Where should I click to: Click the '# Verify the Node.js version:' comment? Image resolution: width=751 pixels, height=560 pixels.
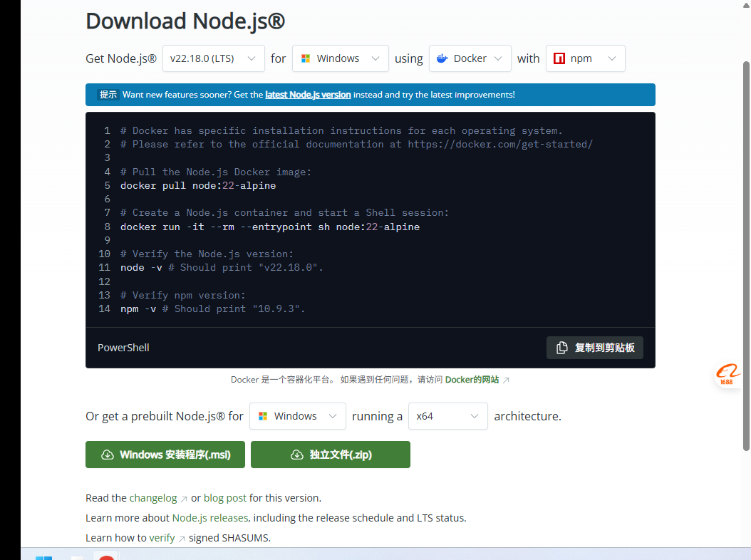coord(207,254)
